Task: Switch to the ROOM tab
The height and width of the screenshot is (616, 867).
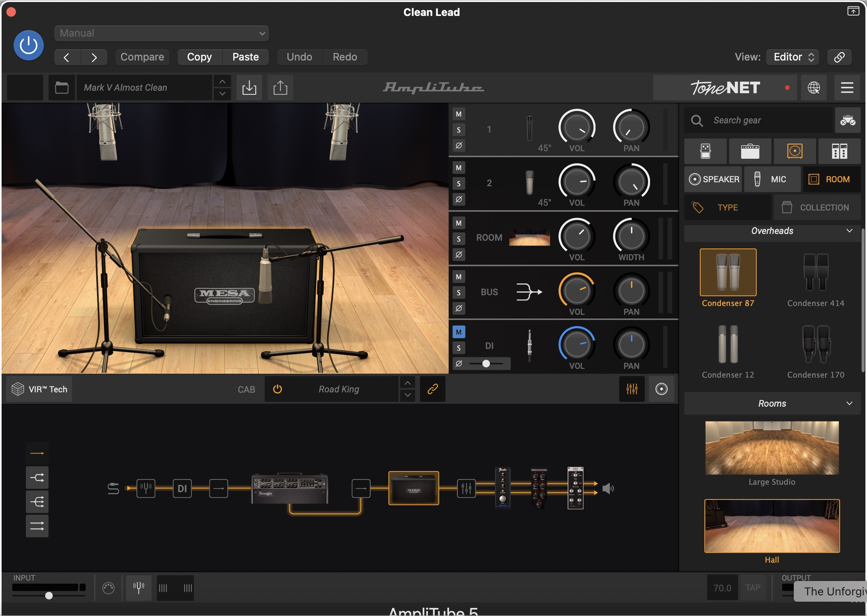Action: [832, 179]
